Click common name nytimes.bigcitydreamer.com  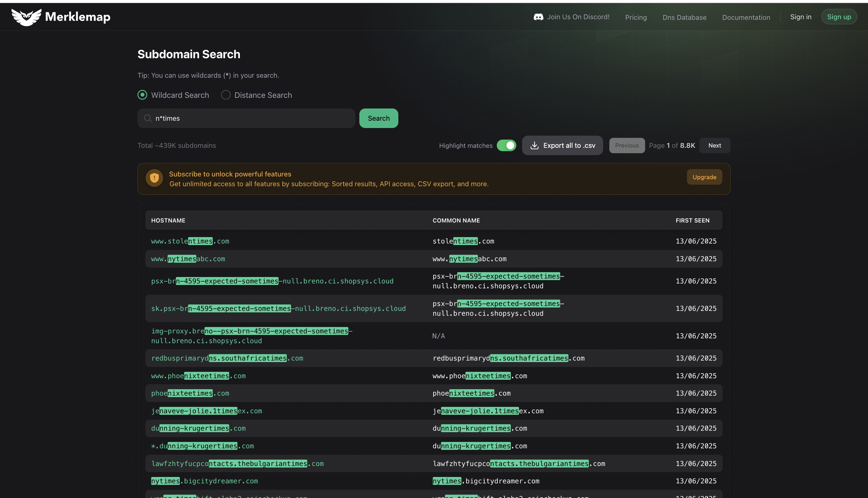[x=486, y=481]
